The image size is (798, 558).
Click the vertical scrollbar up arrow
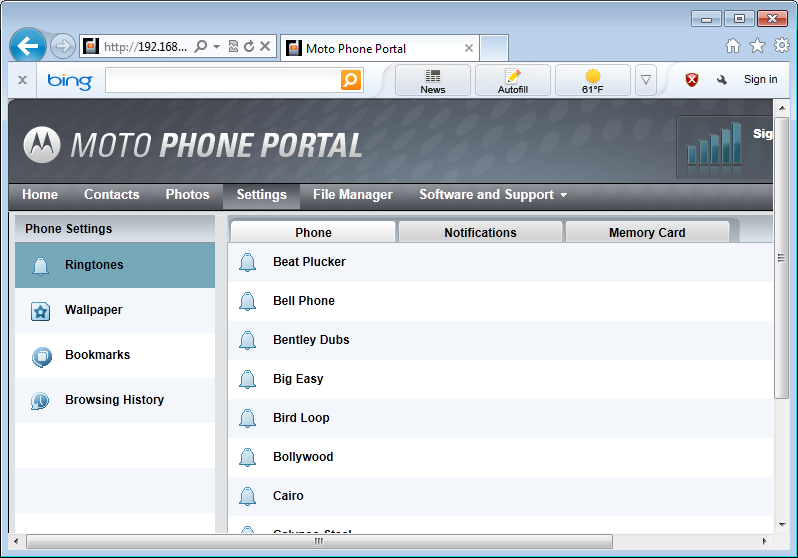click(782, 108)
